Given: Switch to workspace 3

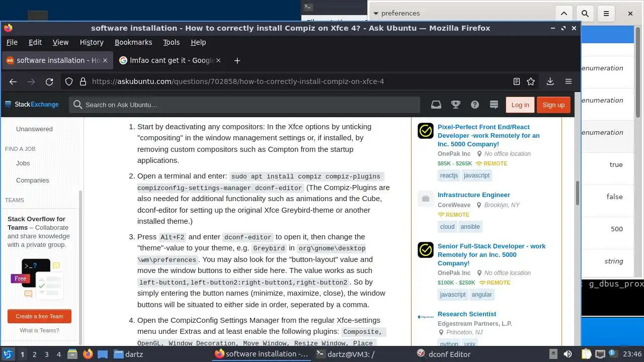Looking at the screenshot, I should coord(47,354).
